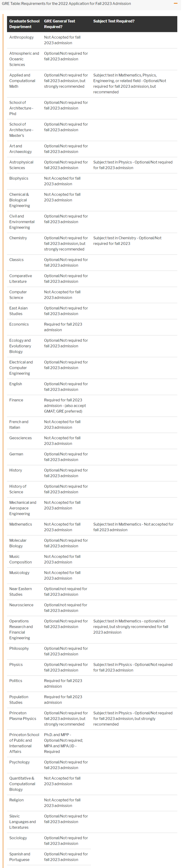Click the Computer Science department cell
This screenshot has height=868, width=185.
(x=18, y=295)
